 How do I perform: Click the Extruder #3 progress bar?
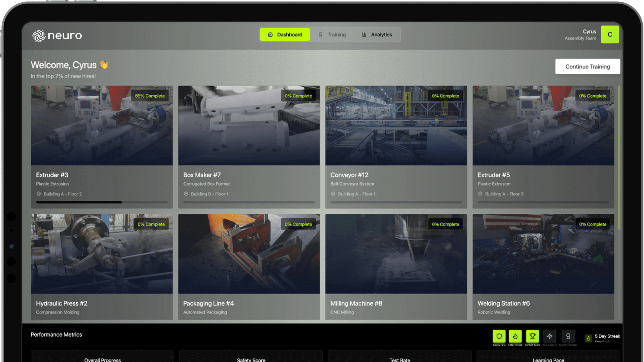click(x=101, y=202)
